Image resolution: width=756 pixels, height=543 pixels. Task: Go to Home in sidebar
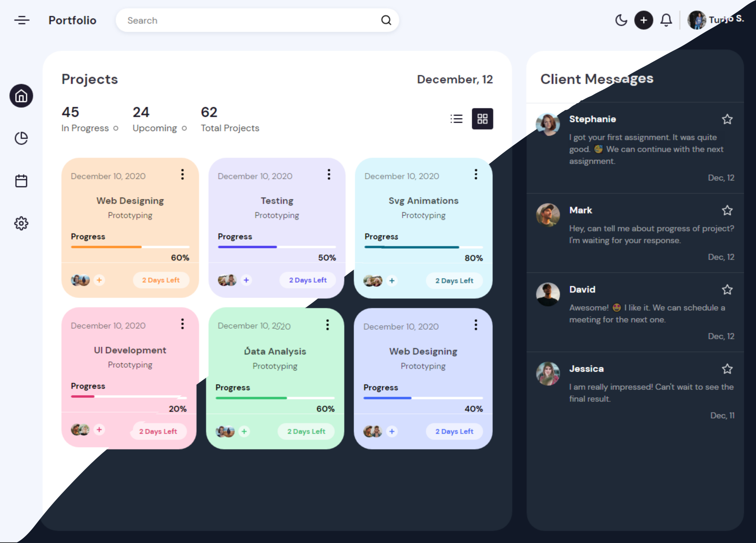pos(21,96)
